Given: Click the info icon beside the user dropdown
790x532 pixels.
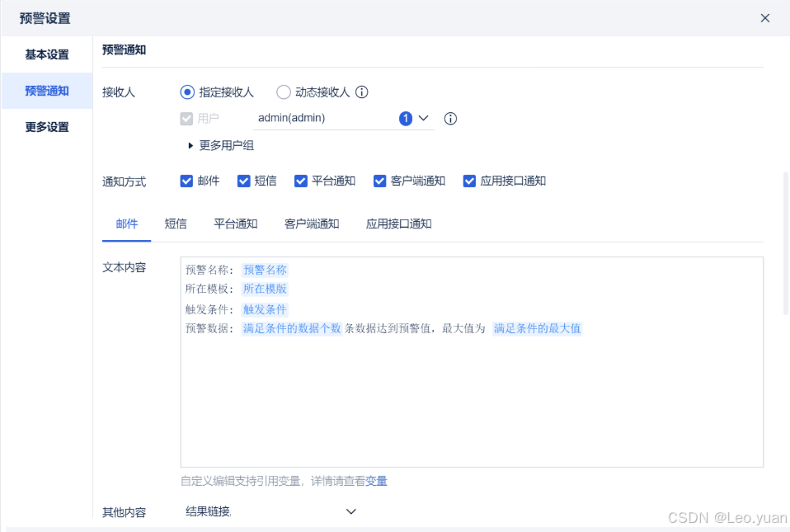Looking at the screenshot, I should click(x=450, y=119).
